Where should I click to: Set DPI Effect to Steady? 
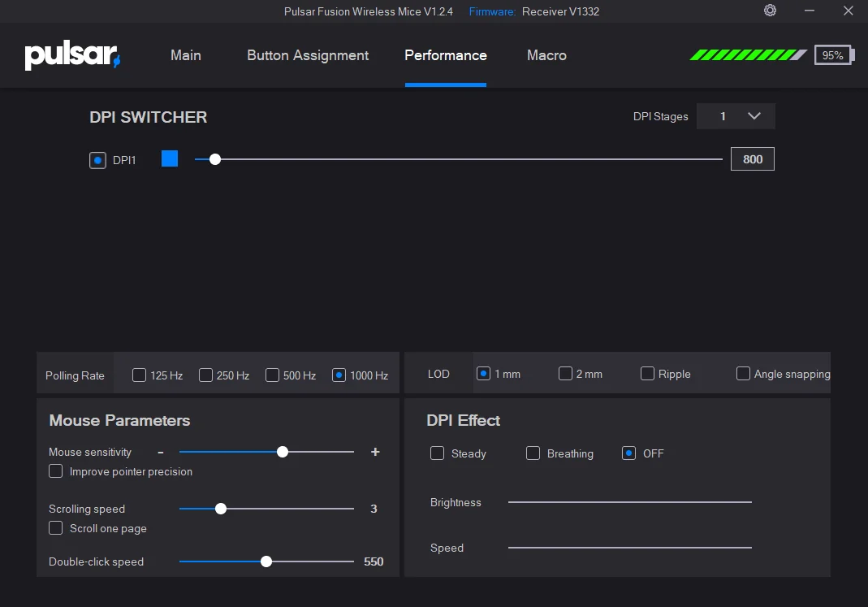(437, 453)
